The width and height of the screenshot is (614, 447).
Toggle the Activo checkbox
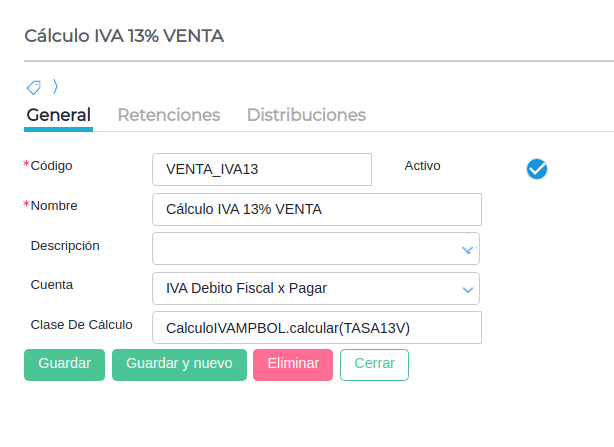point(537,168)
